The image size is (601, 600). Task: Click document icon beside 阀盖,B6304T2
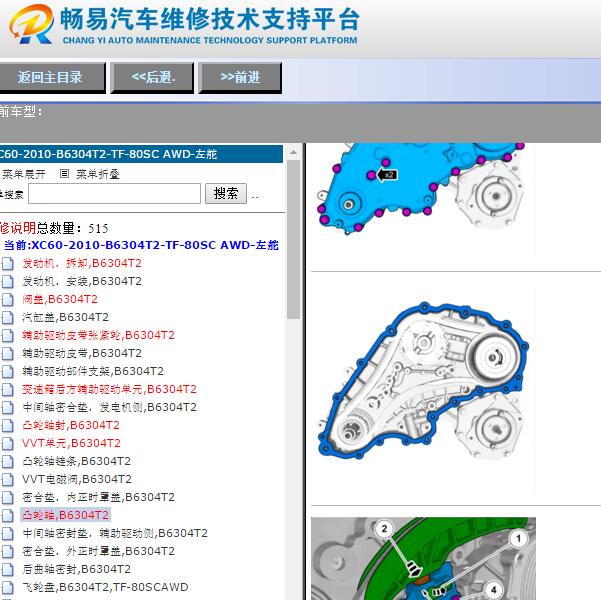pyautogui.click(x=7, y=300)
